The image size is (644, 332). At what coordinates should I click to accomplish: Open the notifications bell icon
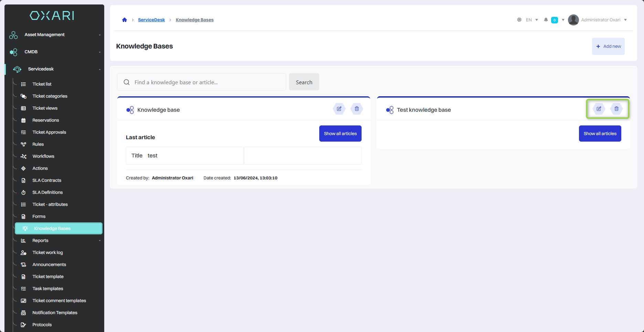pos(546,20)
